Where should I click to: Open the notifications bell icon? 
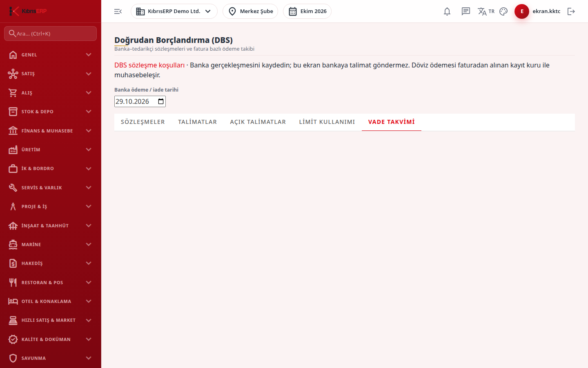click(x=447, y=11)
